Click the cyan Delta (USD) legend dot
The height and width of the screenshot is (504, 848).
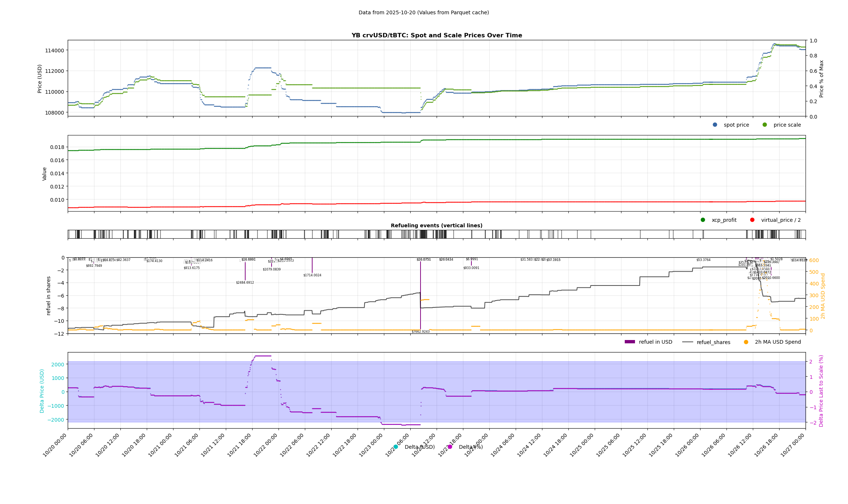click(396, 447)
